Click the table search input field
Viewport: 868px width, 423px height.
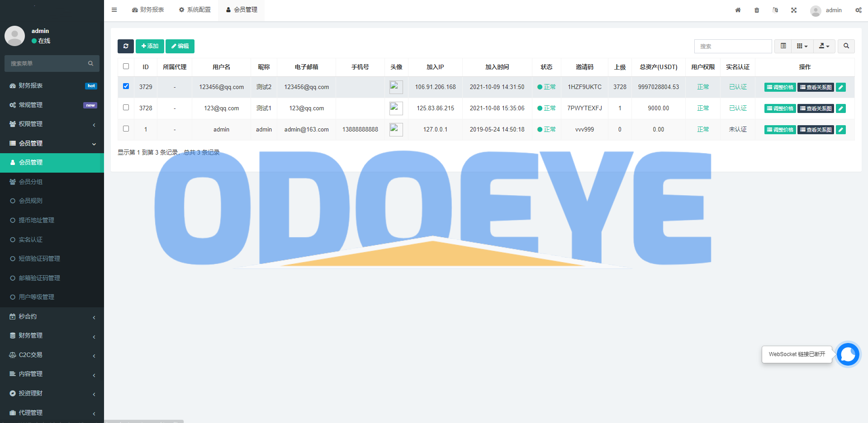click(x=733, y=46)
